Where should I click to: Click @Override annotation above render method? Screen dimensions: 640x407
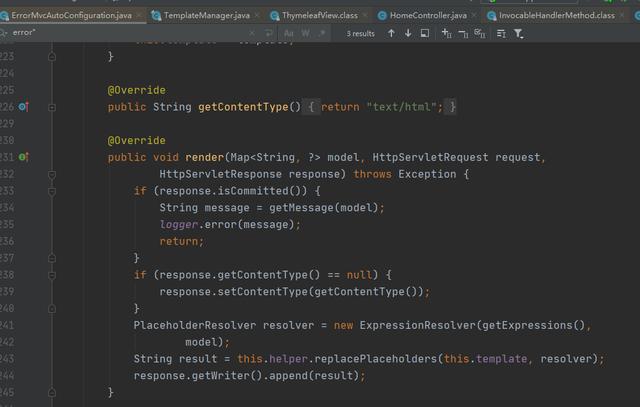(136, 140)
